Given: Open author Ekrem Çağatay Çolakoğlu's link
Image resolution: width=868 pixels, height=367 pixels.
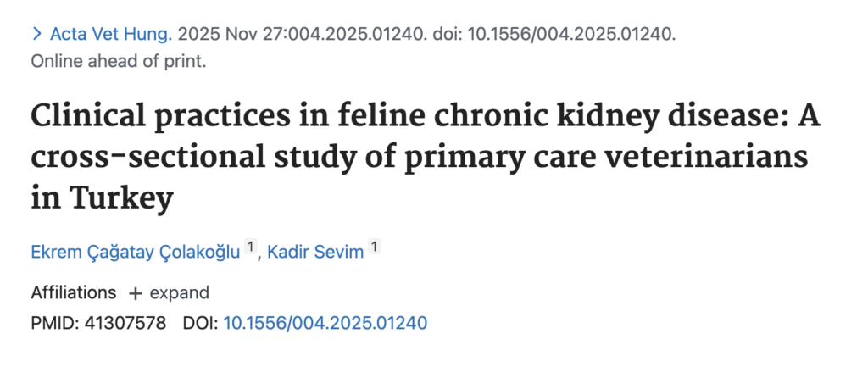Looking at the screenshot, I should point(136,252).
